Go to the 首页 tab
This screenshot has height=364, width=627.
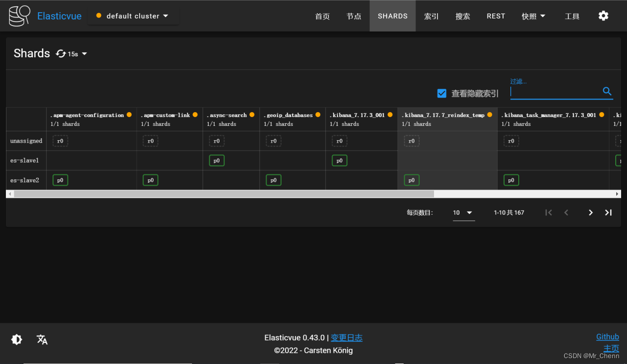(322, 16)
